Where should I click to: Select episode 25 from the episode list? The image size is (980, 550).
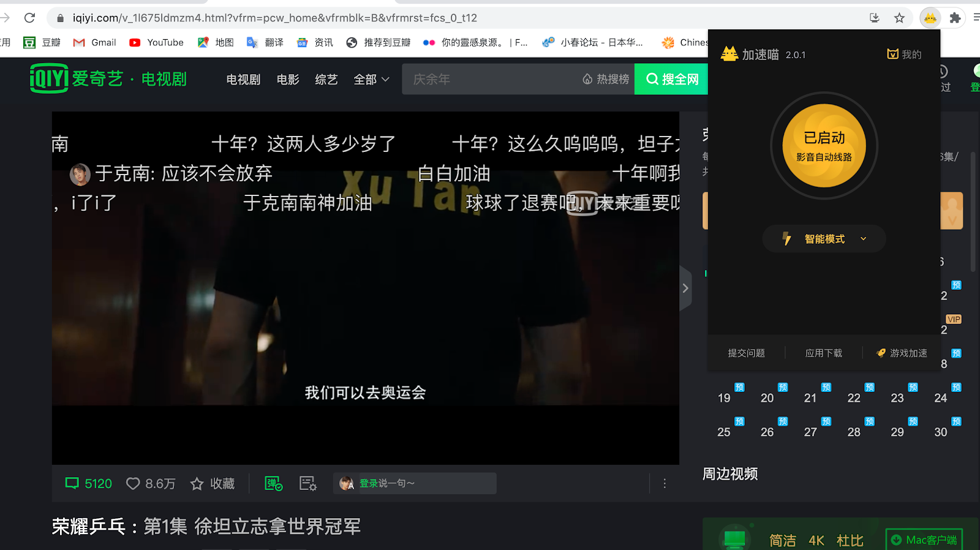tap(724, 432)
